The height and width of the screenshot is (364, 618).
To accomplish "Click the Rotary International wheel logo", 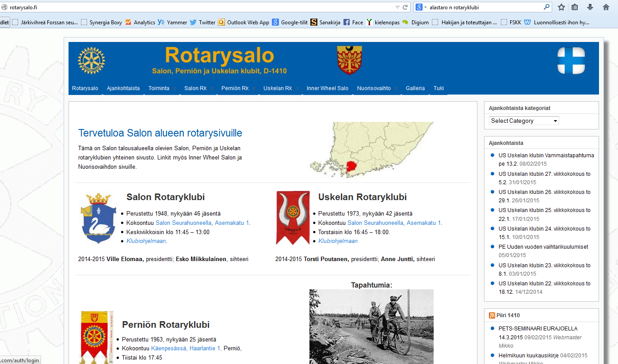I will coord(92,61).
